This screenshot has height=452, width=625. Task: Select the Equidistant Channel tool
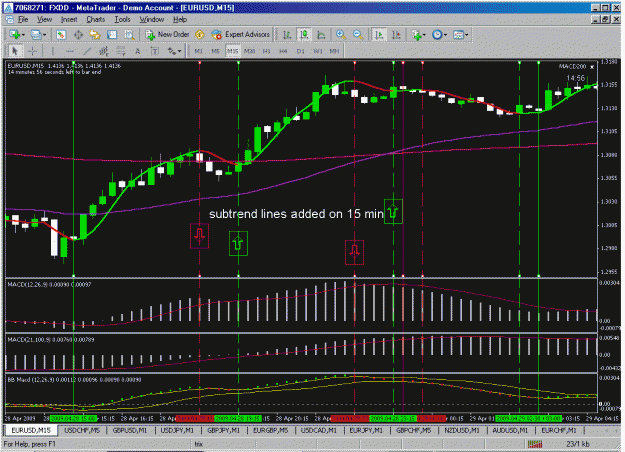point(104,51)
